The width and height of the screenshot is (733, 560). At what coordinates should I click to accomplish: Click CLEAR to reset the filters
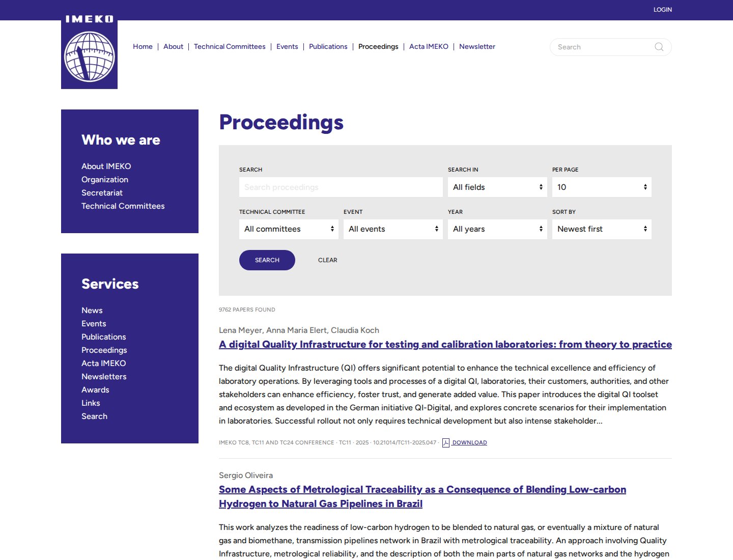[x=328, y=260]
